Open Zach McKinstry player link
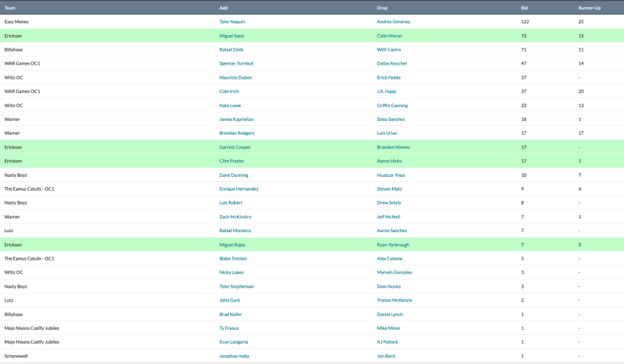624x364 pixels. click(235, 217)
